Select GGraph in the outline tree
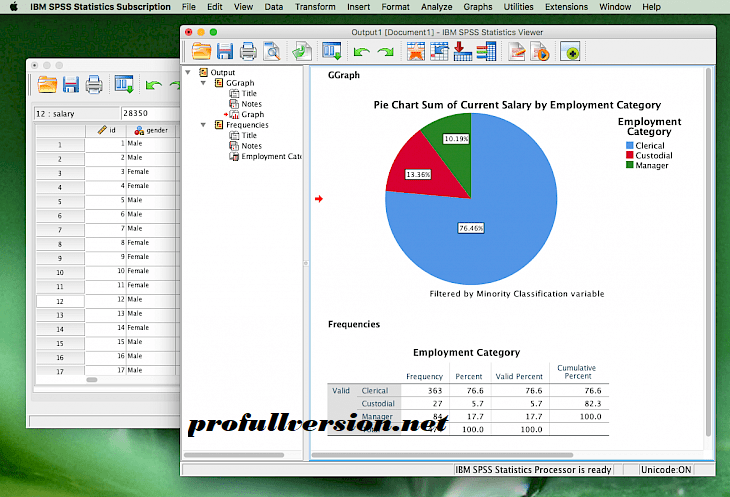 coord(240,83)
